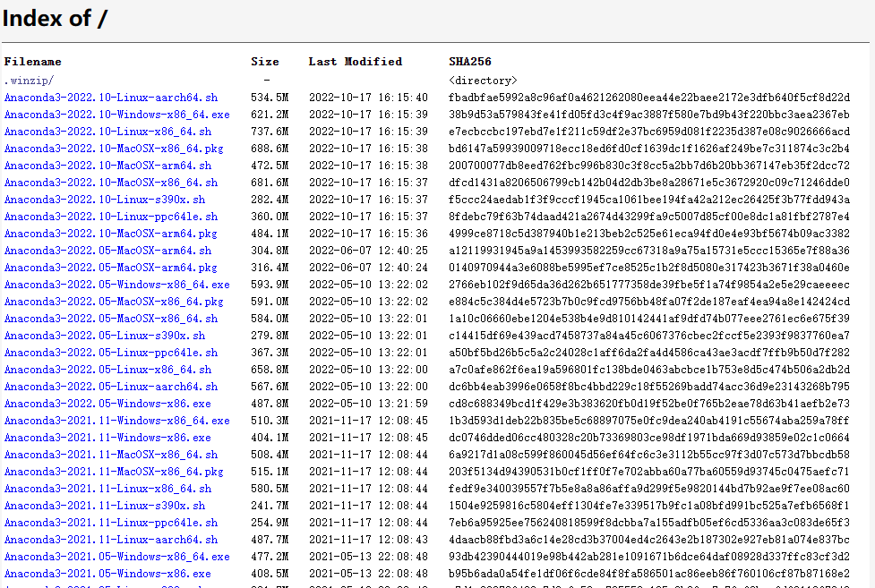Download Anaconda3-2022.10-MacOSX-x86_64.sh

[111, 183]
